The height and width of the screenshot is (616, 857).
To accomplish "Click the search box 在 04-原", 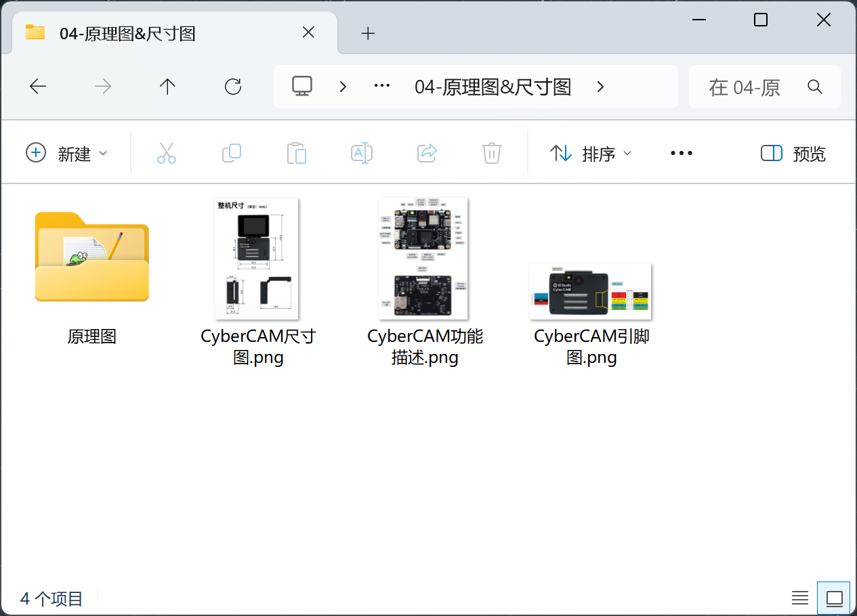I will [765, 87].
